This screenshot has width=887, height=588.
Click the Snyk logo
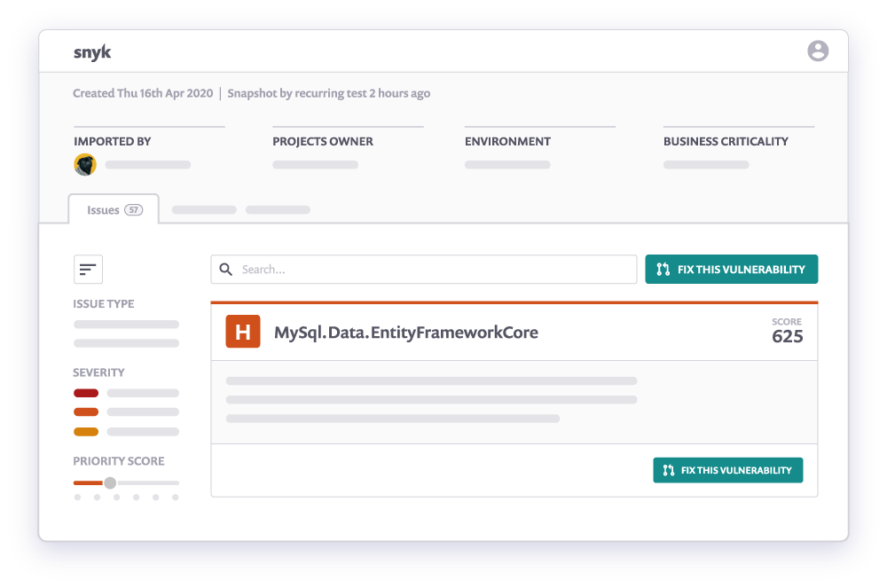click(x=92, y=52)
